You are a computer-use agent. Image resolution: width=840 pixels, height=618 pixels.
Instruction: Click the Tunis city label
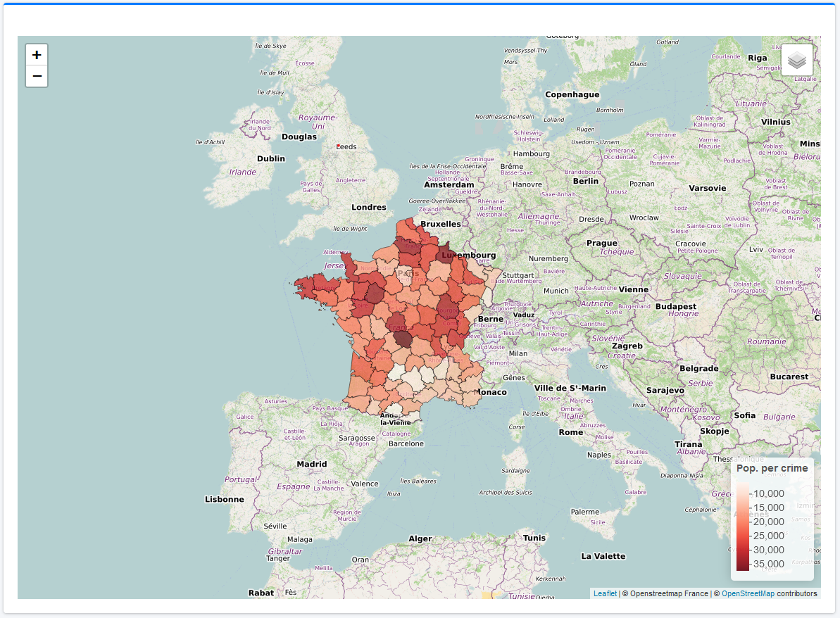pyautogui.click(x=534, y=538)
